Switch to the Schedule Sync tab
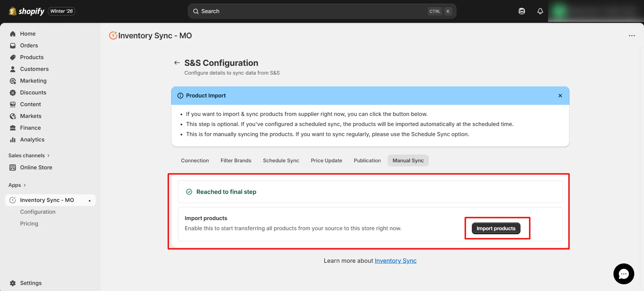 [281, 161]
